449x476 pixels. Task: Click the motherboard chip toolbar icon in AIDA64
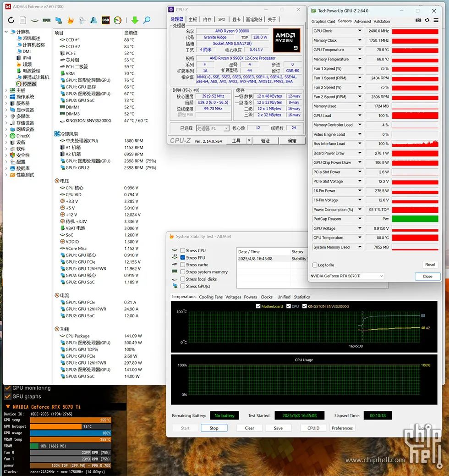click(x=35, y=21)
